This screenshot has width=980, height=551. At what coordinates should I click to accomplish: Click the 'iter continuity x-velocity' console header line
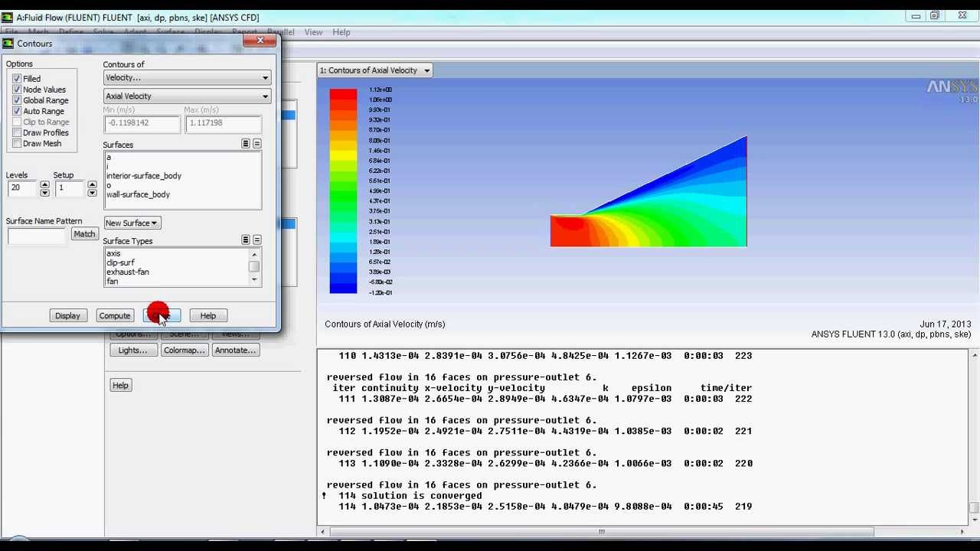pyautogui.click(x=542, y=388)
